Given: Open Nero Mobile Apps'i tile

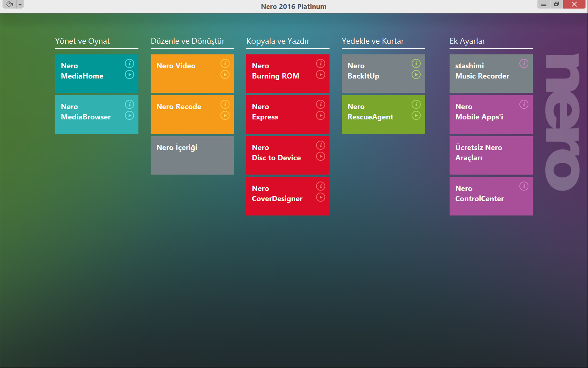Looking at the screenshot, I should click(x=491, y=114).
